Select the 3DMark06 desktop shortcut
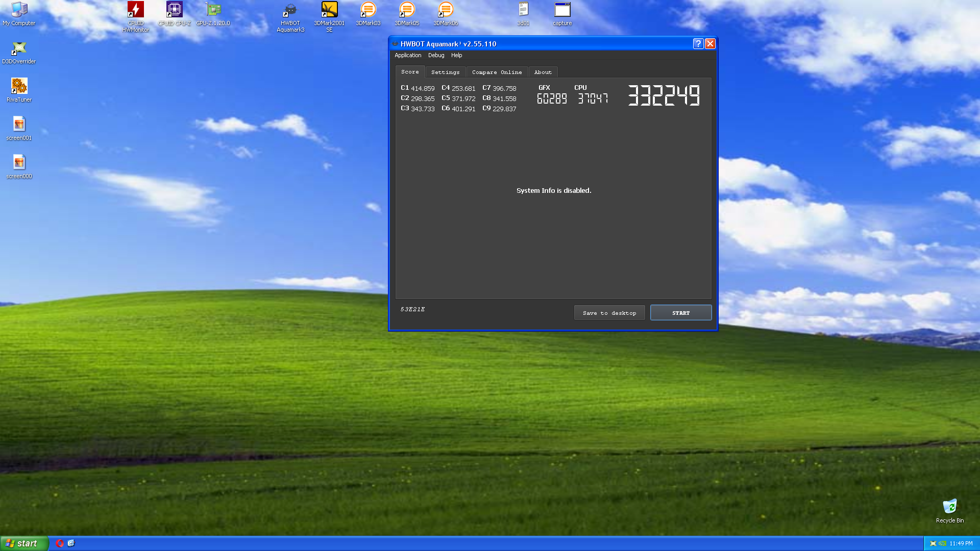Screen dimensions: 980x551 tap(446, 14)
